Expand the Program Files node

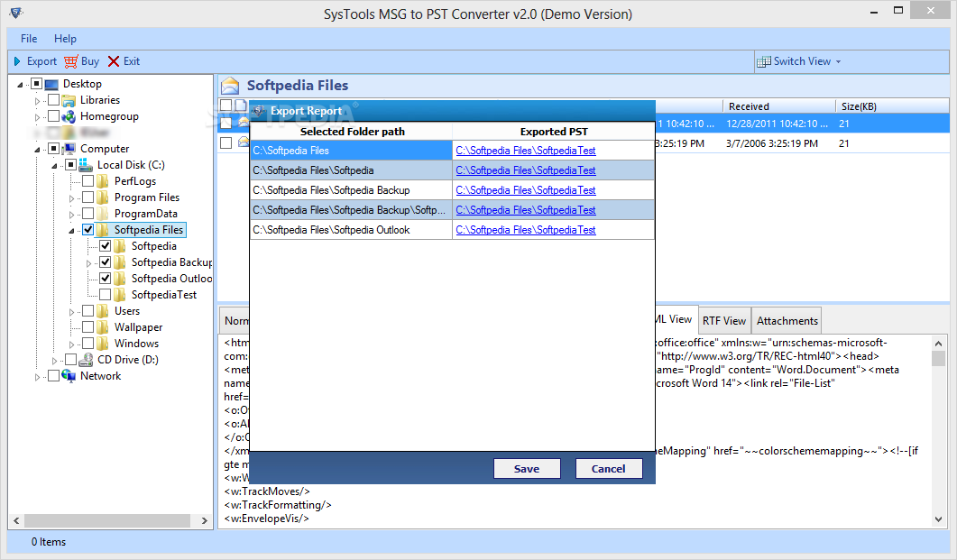pos(71,198)
